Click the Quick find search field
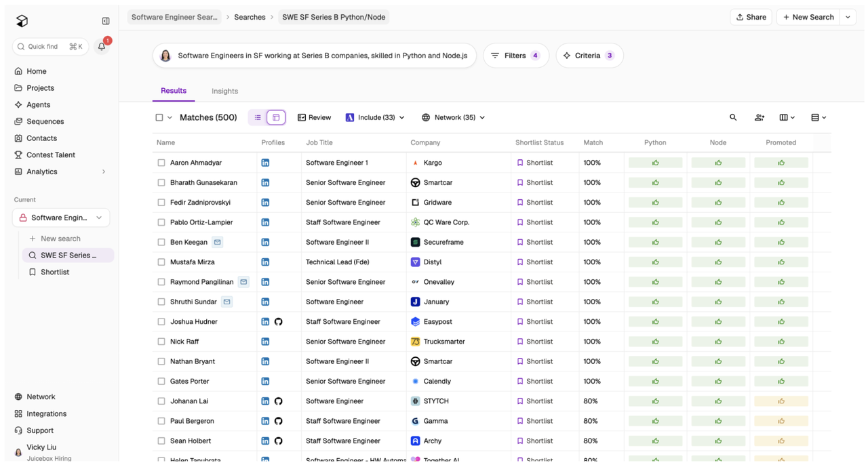 click(50, 47)
